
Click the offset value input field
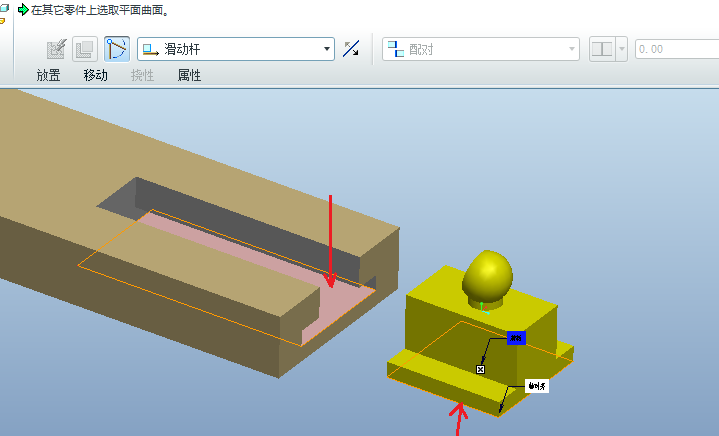click(675, 49)
